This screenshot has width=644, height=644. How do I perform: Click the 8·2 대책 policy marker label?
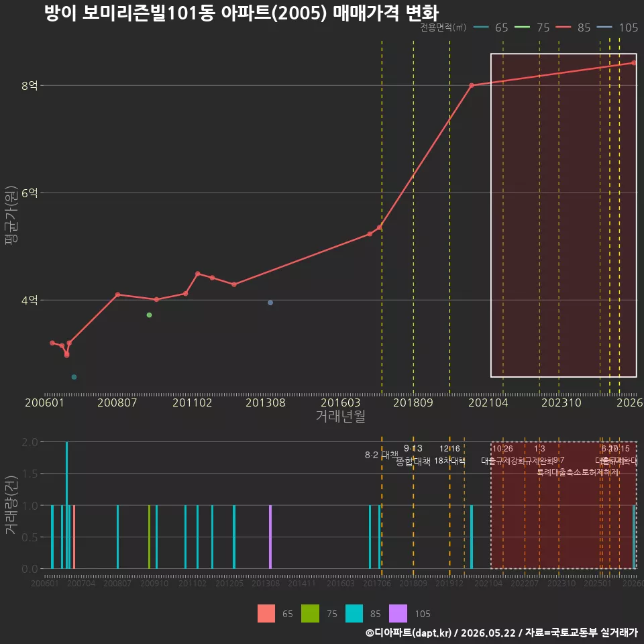coord(382,455)
